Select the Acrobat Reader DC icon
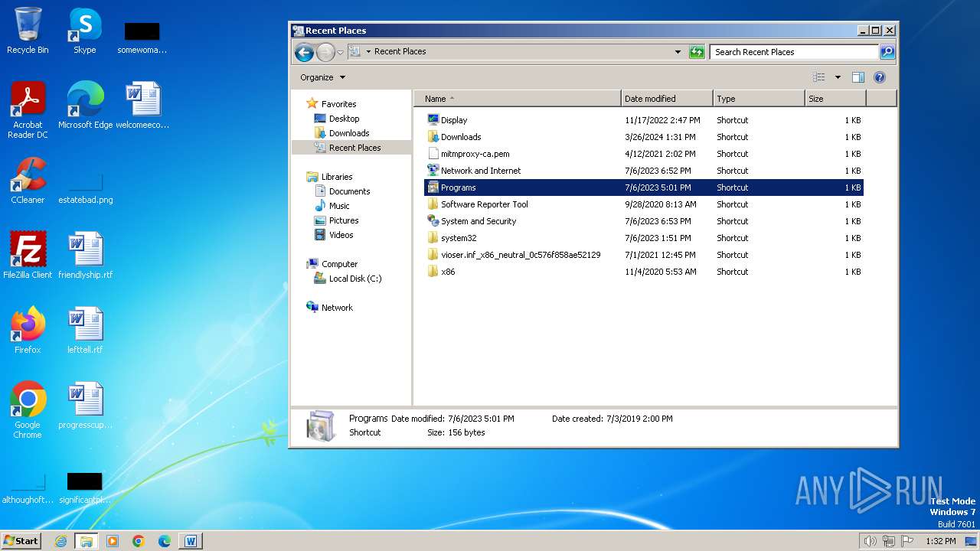 pos(28,110)
